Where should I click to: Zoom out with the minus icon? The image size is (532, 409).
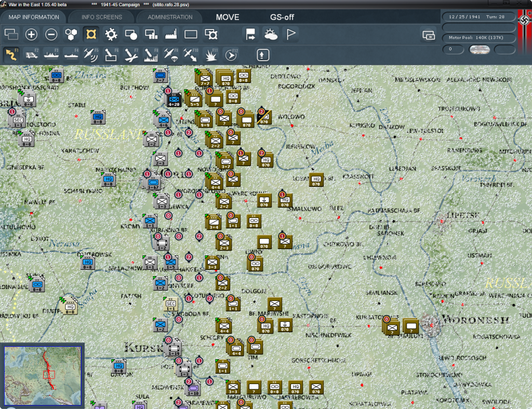pos(51,34)
